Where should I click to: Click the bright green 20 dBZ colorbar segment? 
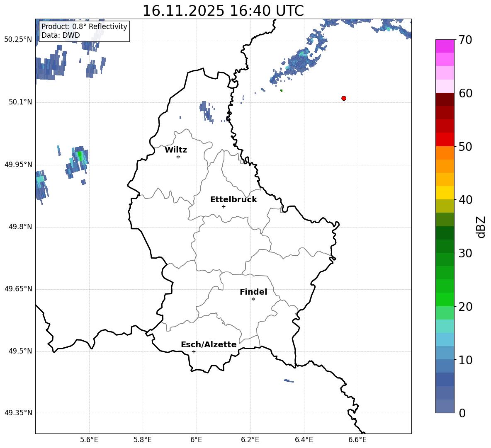pyautogui.click(x=445, y=299)
